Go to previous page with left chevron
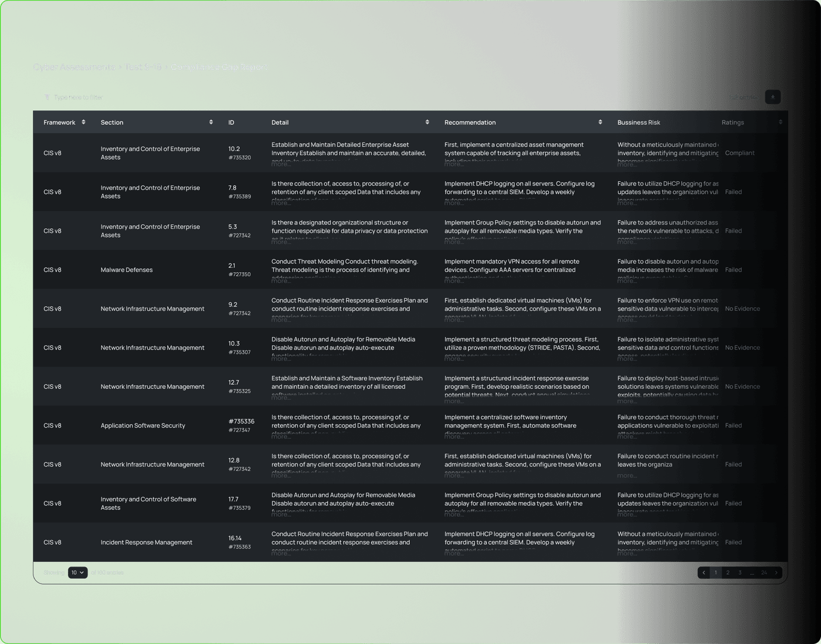 click(x=703, y=572)
